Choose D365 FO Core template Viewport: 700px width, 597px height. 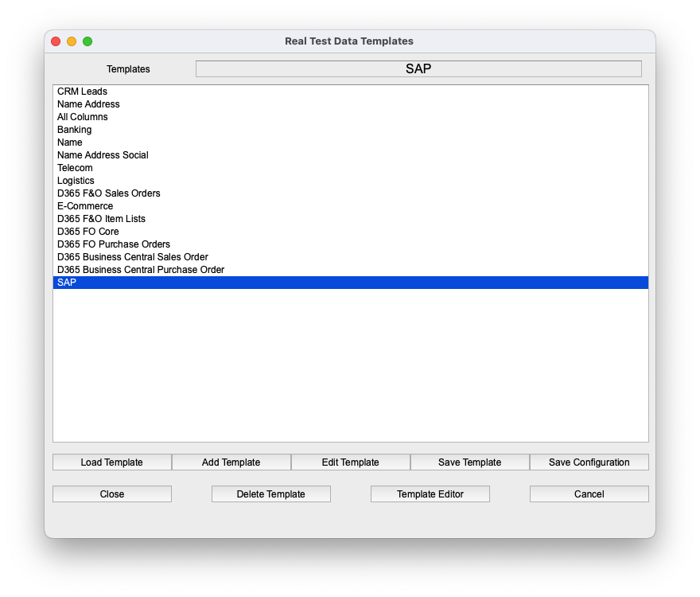pos(351,232)
